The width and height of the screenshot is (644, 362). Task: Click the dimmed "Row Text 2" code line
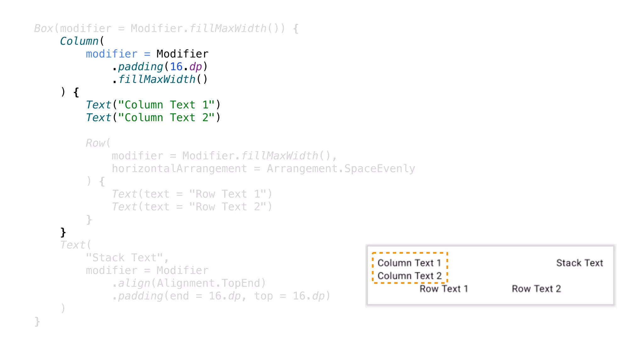(x=192, y=207)
